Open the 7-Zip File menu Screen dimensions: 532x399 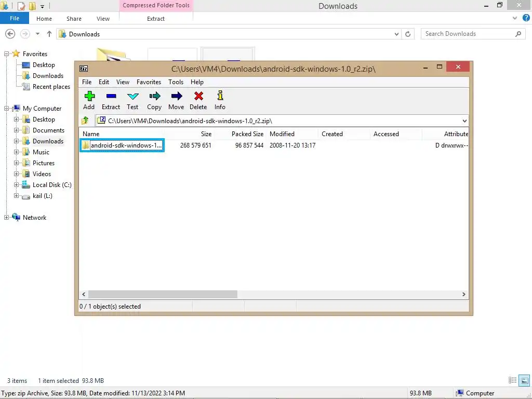coord(87,82)
